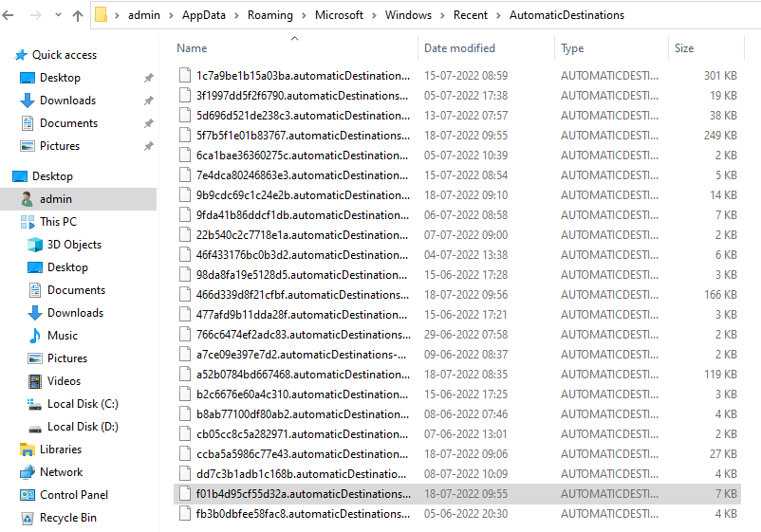Click the Recycle Bin icon

pos(28,518)
